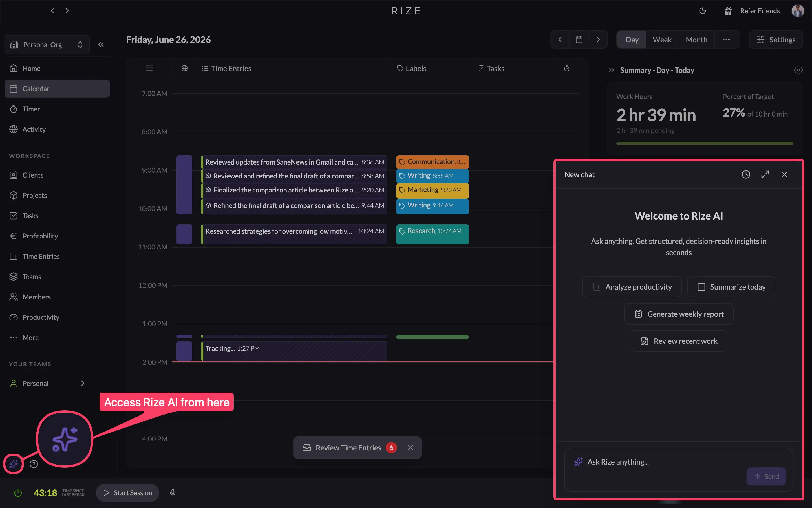This screenshot has height=508, width=812.
Task: Click Start Session button
Action: point(127,493)
